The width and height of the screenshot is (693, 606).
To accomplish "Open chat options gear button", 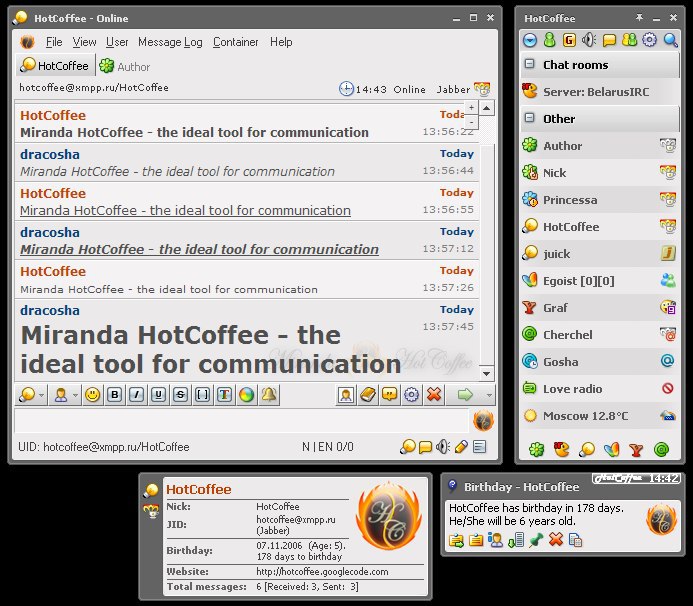I will coord(411,395).
